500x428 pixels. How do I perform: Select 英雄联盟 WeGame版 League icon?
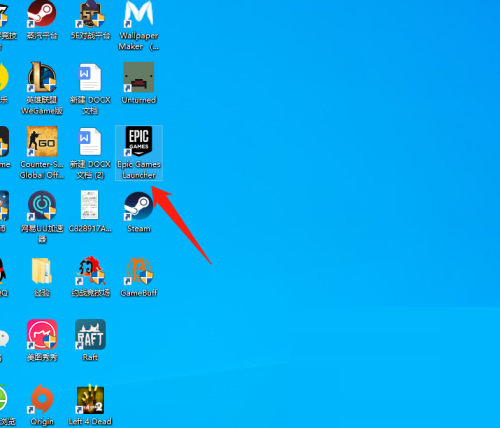tap(42, 88)
